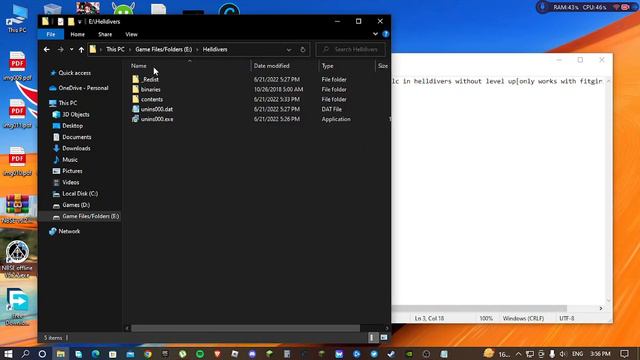Viewport: 640px width, 360px height.
Task: Switch to the Share ribbon tab
Action: [x=105, y=34]
